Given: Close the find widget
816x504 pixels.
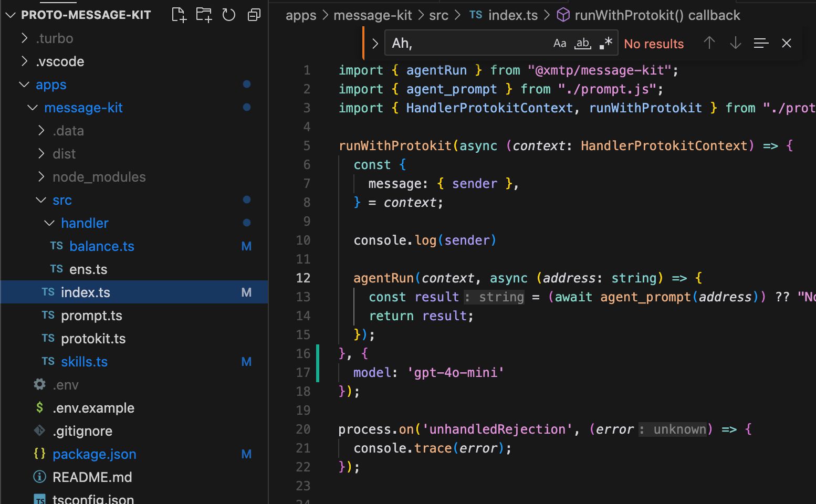Looking at the screenshot, I should coord(786,43).
